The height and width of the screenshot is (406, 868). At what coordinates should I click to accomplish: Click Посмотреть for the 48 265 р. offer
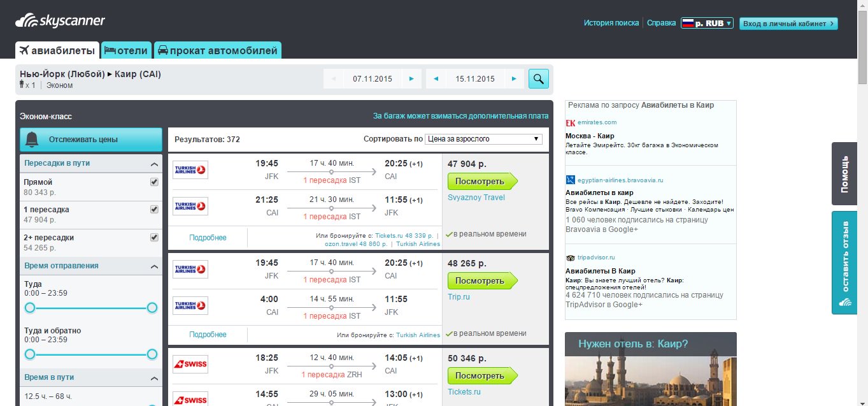(x=482, y=280)
